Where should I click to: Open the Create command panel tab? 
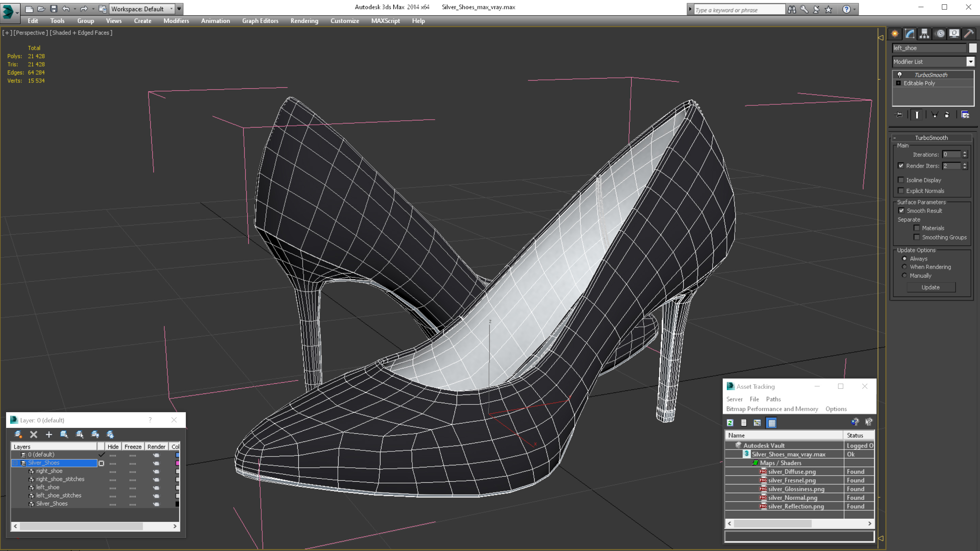pos(895,34)
